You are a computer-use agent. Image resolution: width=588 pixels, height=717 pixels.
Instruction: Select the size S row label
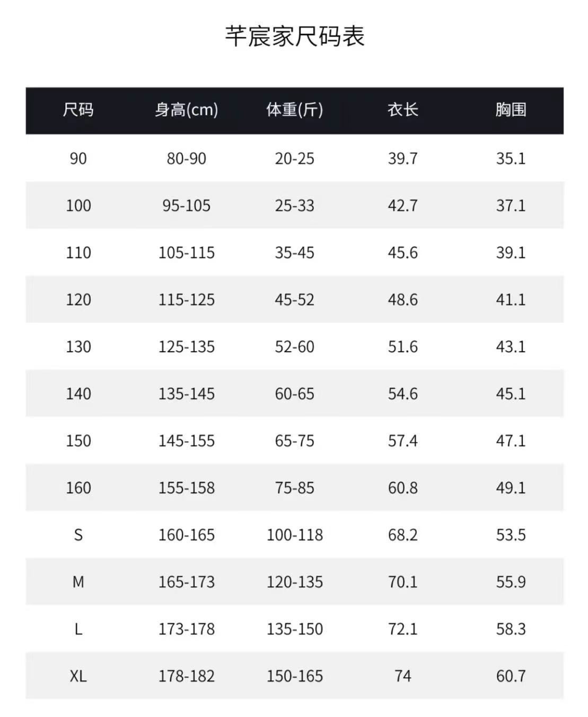point(78,535)
